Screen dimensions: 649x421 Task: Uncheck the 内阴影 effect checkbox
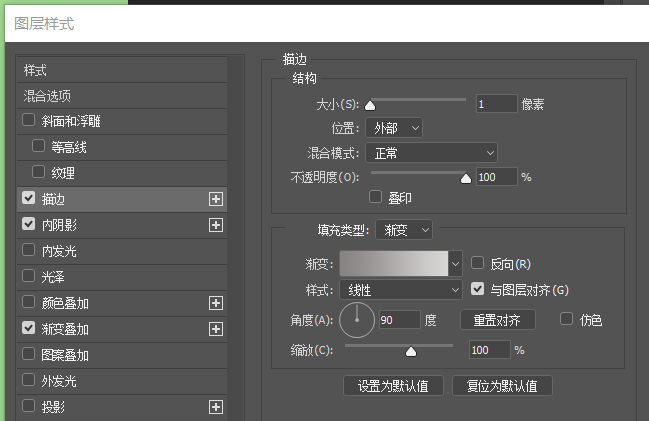coord(29,224)
